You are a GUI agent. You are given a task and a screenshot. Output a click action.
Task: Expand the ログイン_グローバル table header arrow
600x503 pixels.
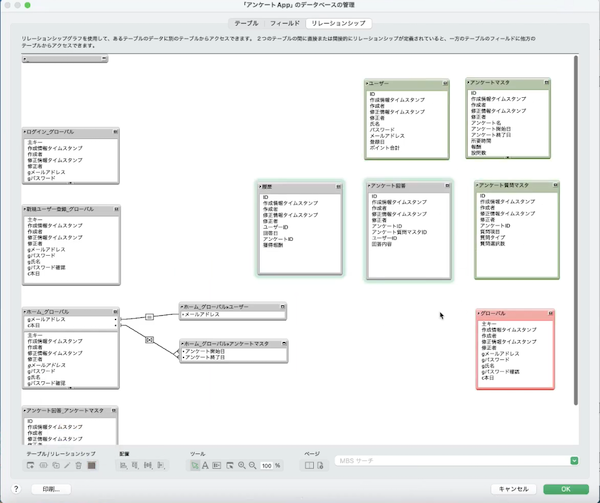tap(25, 132)
